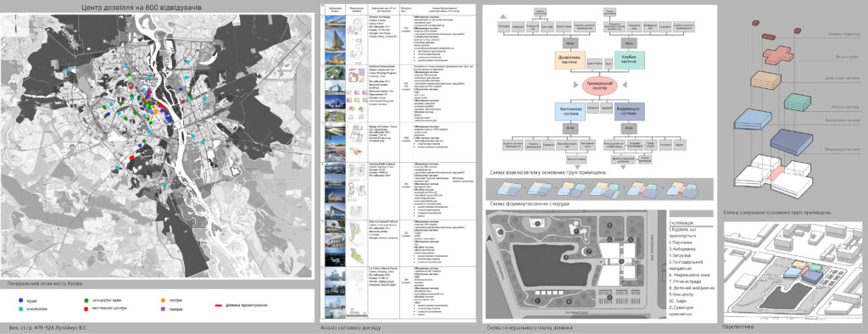Viewport: 868px width, 334px height.
Task: Click the red ділянка проектування legend dash
Action: (x=218, y=305)
